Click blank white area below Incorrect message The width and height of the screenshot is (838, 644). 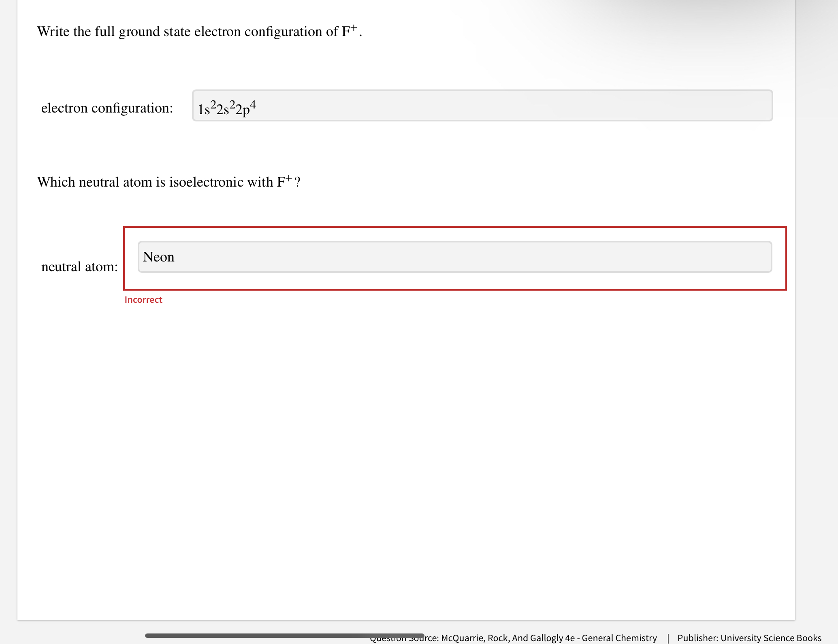405,445
